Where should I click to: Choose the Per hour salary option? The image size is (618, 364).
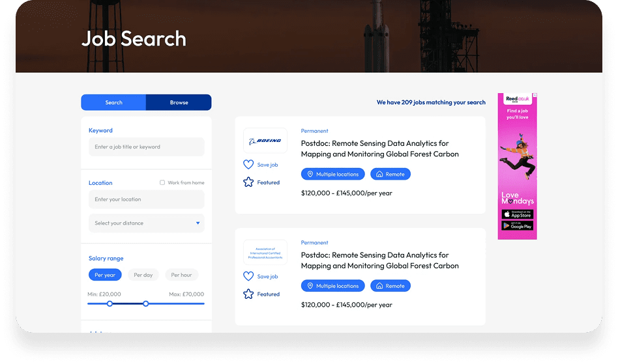click(x=181, y=275)
